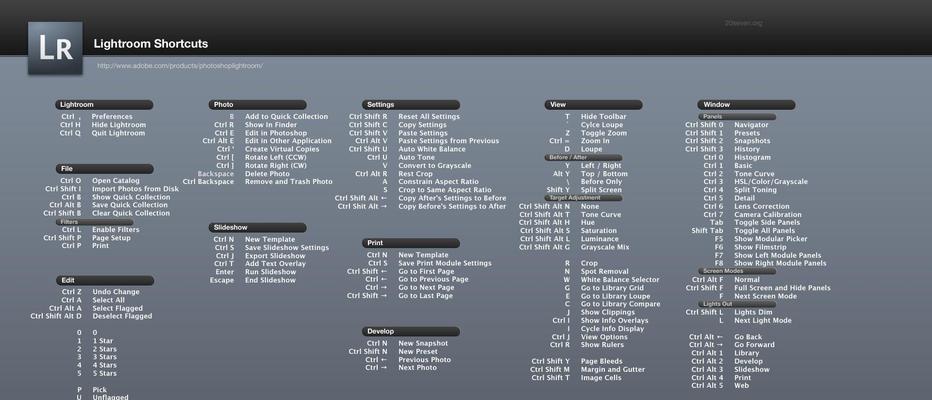Click "Go to First Page"
Screen dimensions: 932x400
click(426, 272)
